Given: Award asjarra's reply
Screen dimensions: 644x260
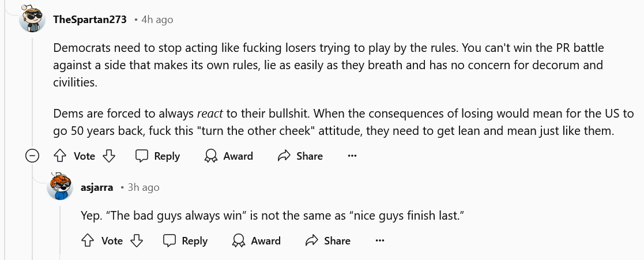Looking at the screenshot, I should (x=257, y=240).
